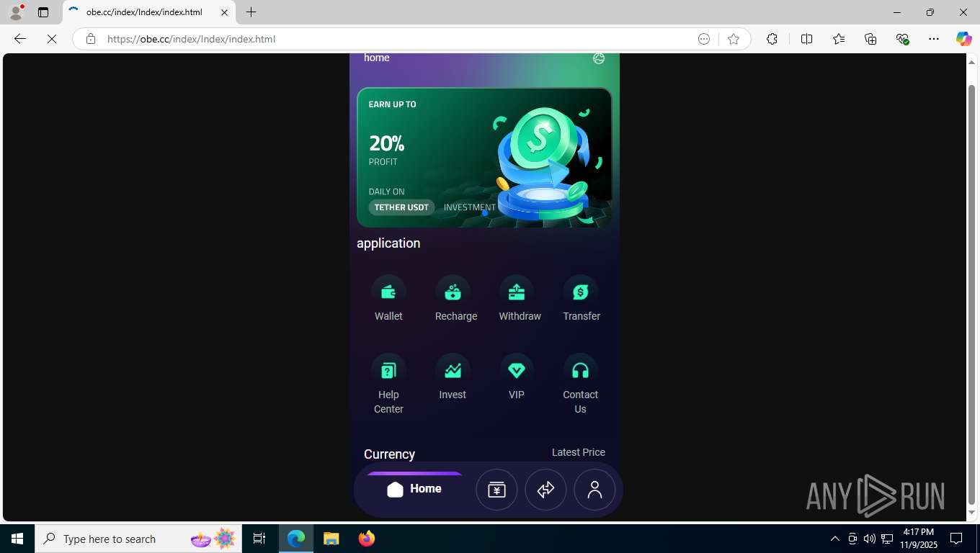The image size is (980, 553).
Task: Open the VIP diamond icon
Action: [517, 371]
